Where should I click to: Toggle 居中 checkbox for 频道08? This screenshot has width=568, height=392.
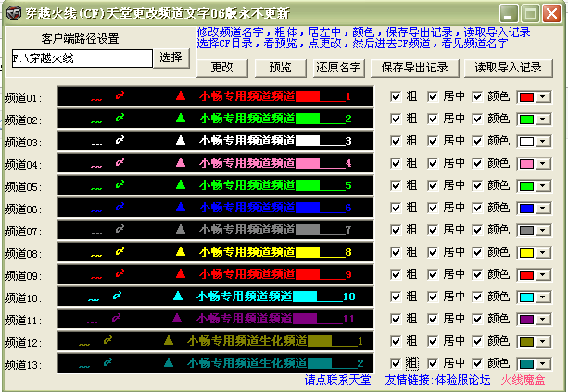point(433,252)
